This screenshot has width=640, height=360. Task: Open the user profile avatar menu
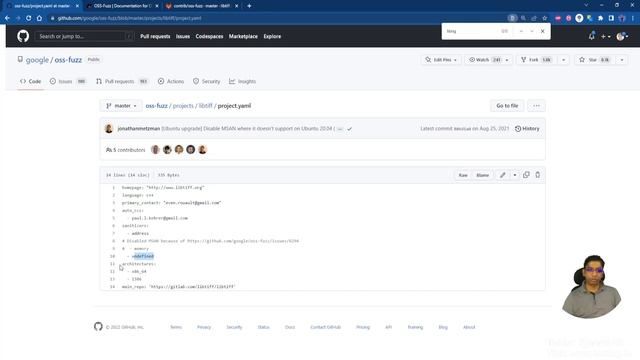(x=622, y=36)
